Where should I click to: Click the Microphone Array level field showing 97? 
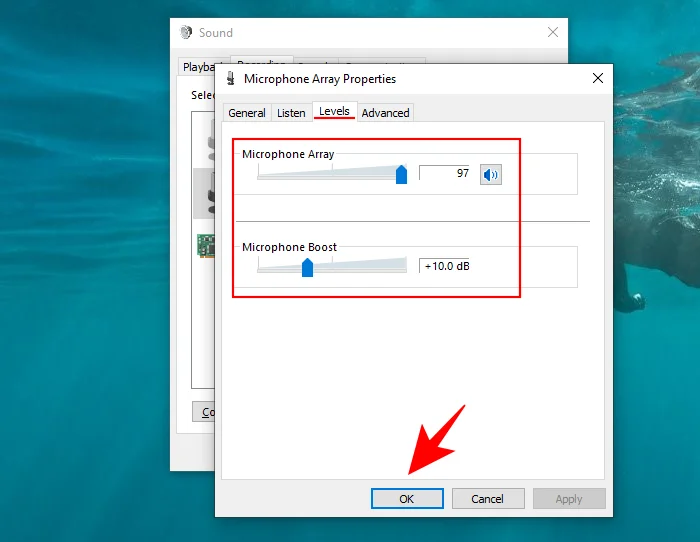coord(445,174)
